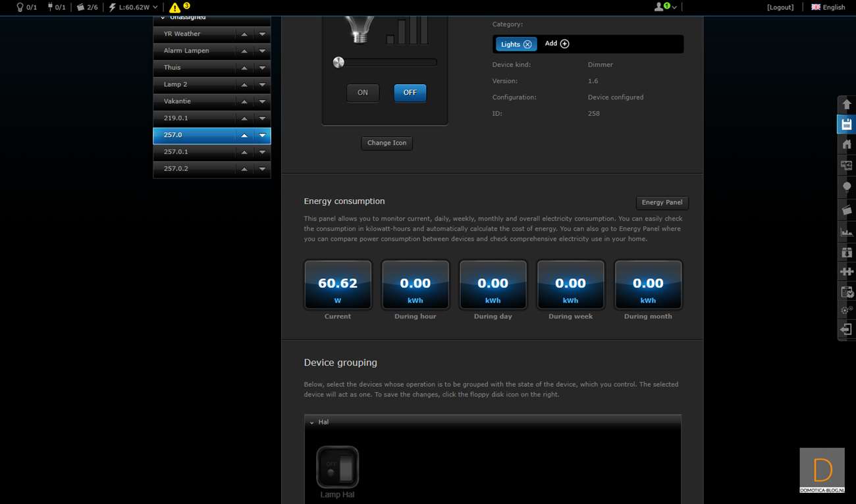Image resolution: width=856 pixels, height=504 pixels.
Task: Move device 257.0.2 down in the list
Action: point(262,169)
